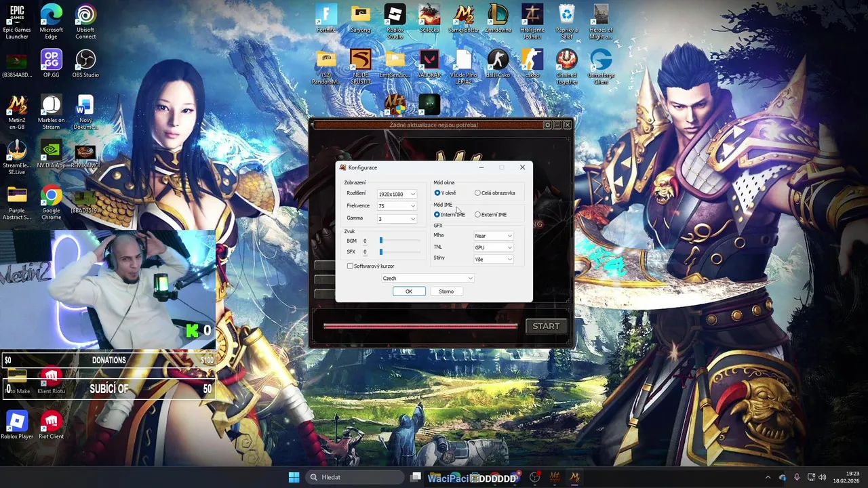Minimize the Konfigurace dialog

coord(481,167)
